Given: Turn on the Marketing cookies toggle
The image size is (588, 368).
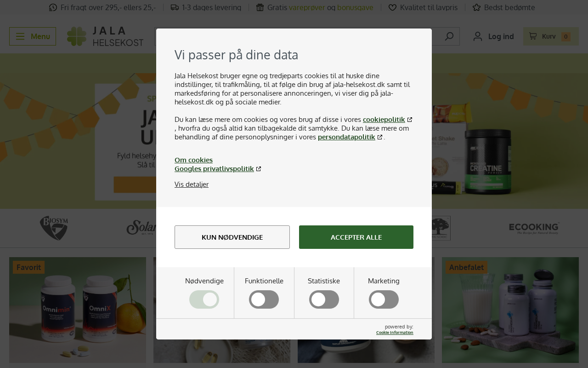Looking at the screenshot, I should point(384,299).
